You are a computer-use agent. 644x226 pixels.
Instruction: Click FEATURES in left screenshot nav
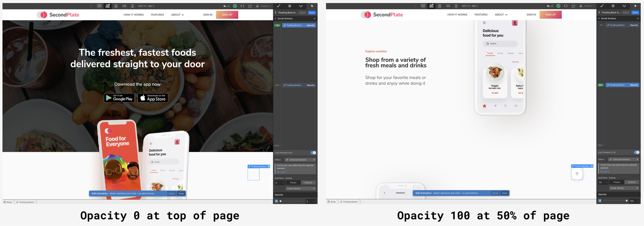click(x=157, y=15)
